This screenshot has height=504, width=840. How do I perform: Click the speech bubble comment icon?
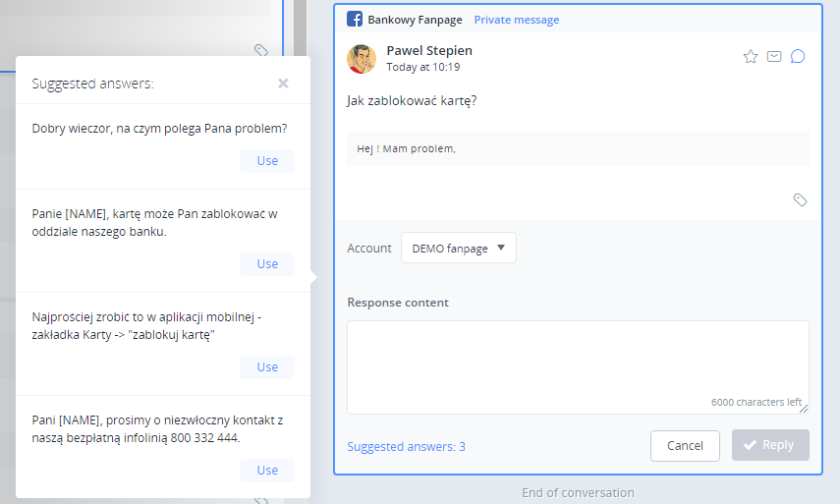point(798,57)
